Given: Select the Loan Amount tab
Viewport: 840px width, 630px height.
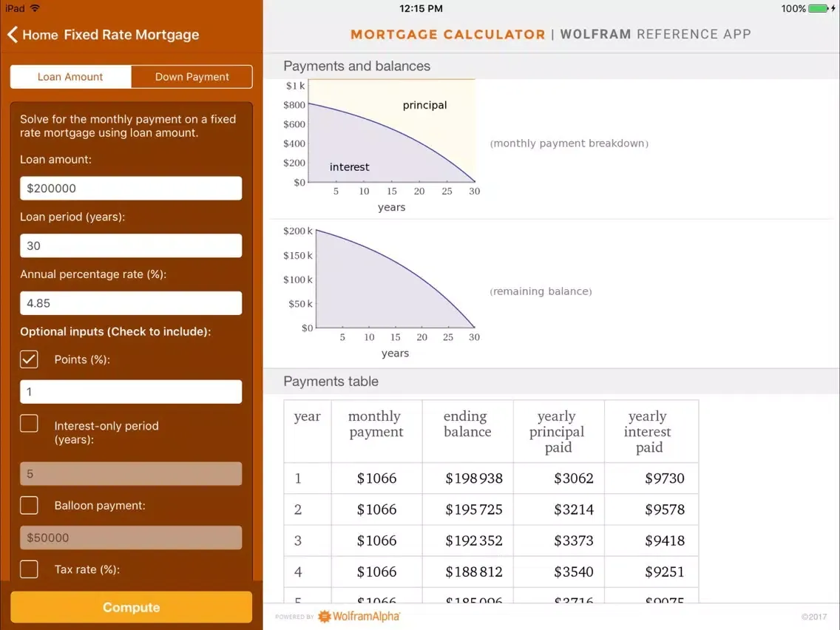Looking at the screenshot, I should [x=70, y=77].
